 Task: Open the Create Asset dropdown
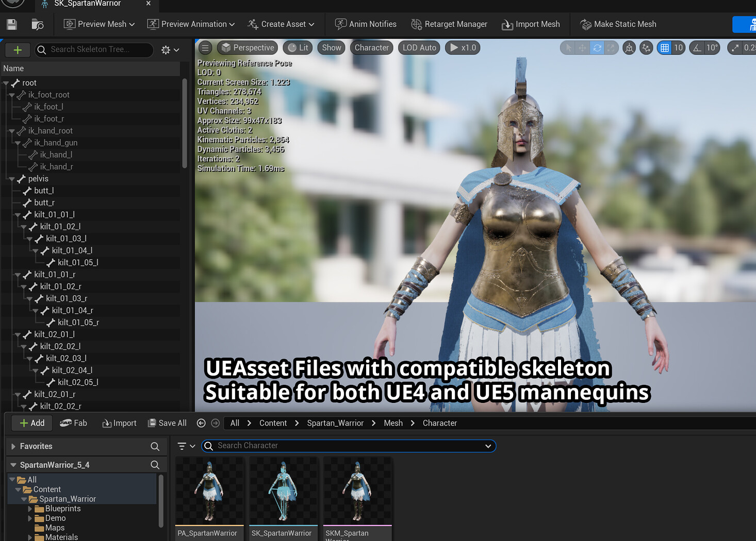(281, 24)
